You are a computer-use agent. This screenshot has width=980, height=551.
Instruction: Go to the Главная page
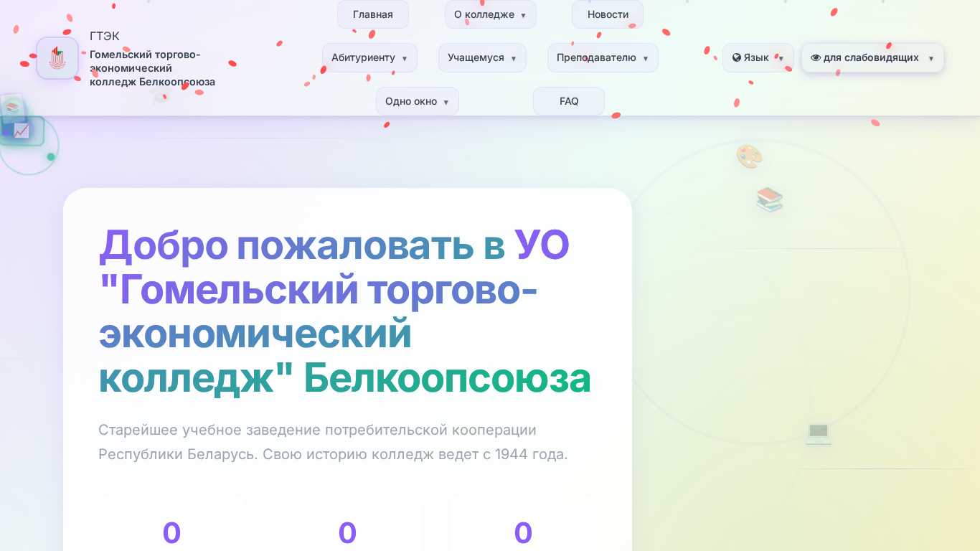click(x=373, y=14)
